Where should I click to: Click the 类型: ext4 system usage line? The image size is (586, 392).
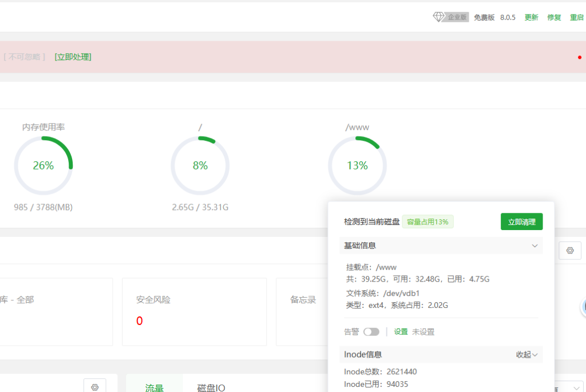pos(397,306)
